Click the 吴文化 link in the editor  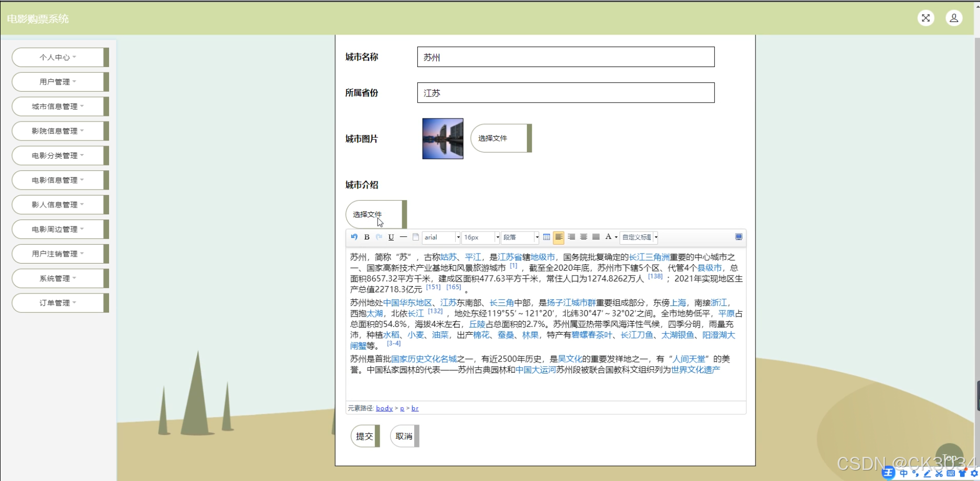pos(570,359)
